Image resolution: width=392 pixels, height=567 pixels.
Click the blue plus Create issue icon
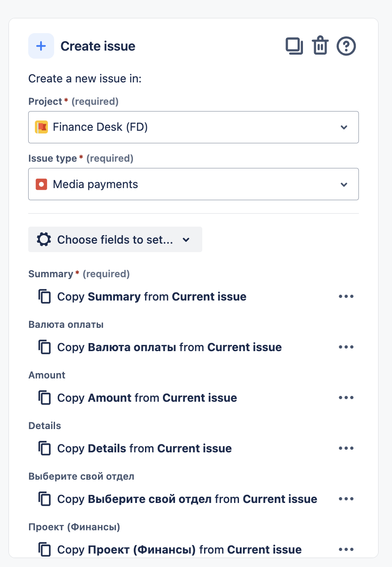[x=41, y=46]
